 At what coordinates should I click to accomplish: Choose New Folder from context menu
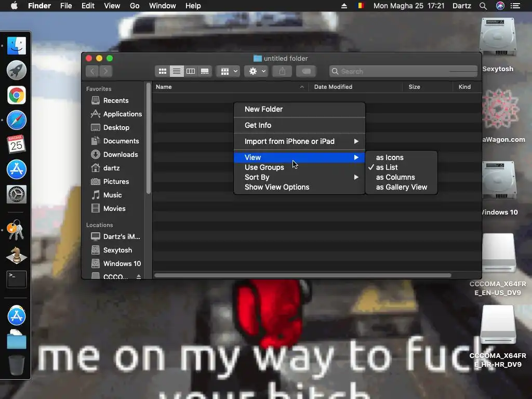[299, 109]
